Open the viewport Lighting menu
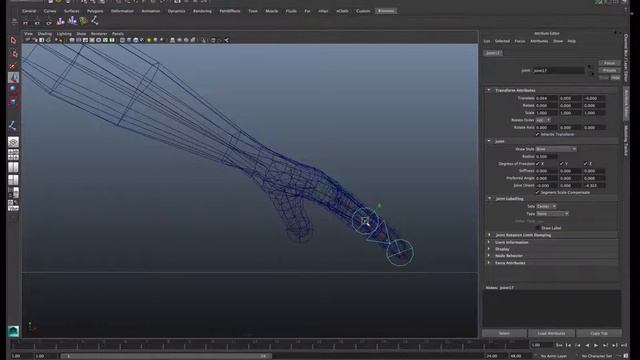The height and width of the screenshot is (360, 640). tap(64, 34)
